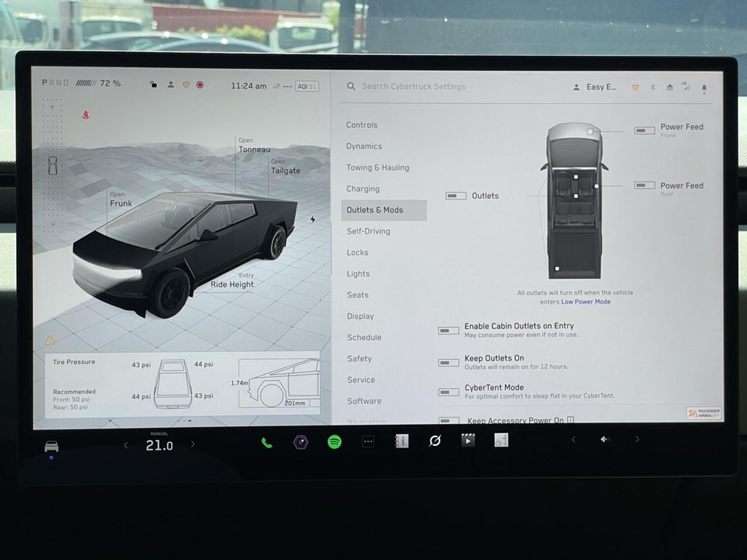Tap the weather icon next to time

[277, 86]
